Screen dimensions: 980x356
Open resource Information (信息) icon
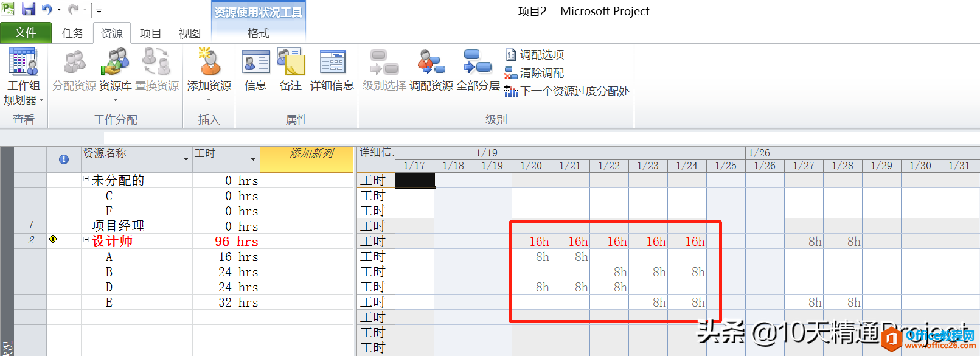tap(255, 63)
